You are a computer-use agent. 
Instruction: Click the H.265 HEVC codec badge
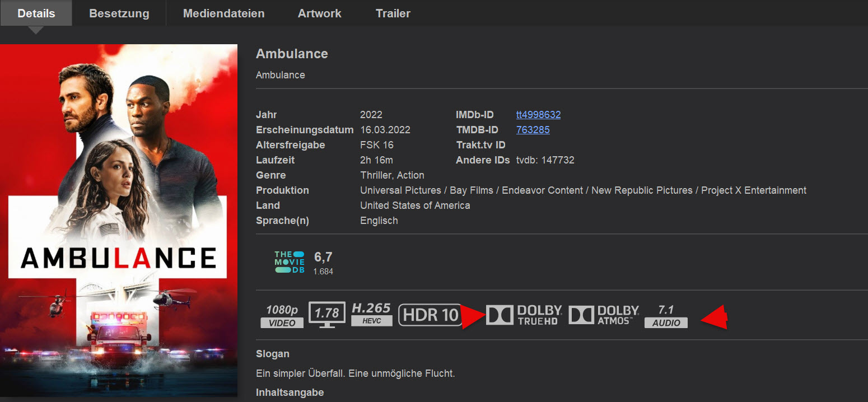(x=371, y=315)
